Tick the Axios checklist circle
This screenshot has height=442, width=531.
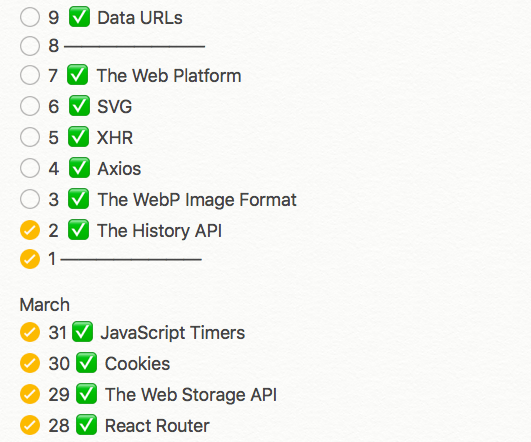(30, 168)
